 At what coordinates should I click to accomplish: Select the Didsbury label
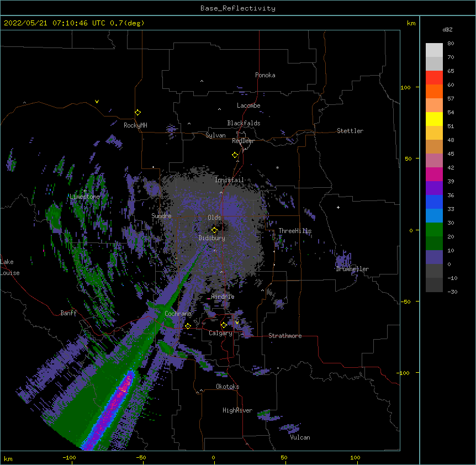212,238
